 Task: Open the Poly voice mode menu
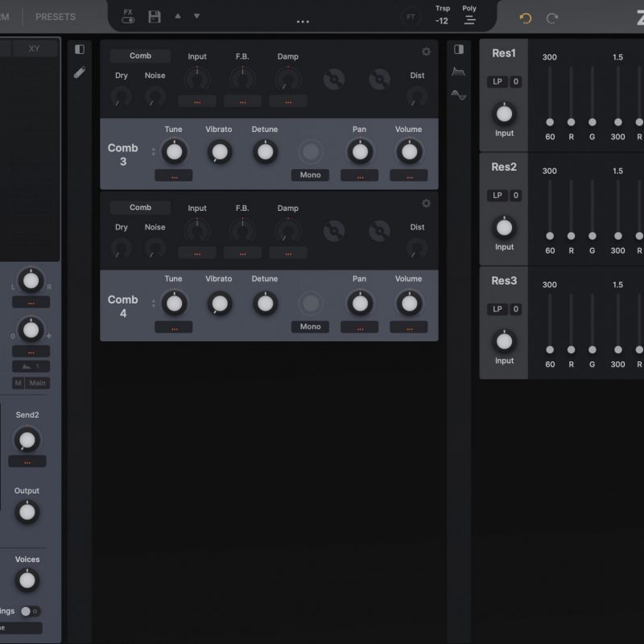(469, 17)
